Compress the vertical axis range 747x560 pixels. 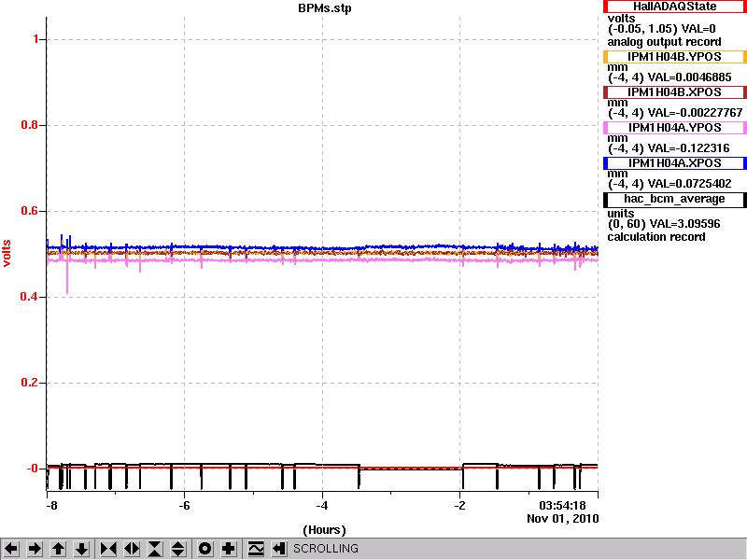[x=155, y=549]
